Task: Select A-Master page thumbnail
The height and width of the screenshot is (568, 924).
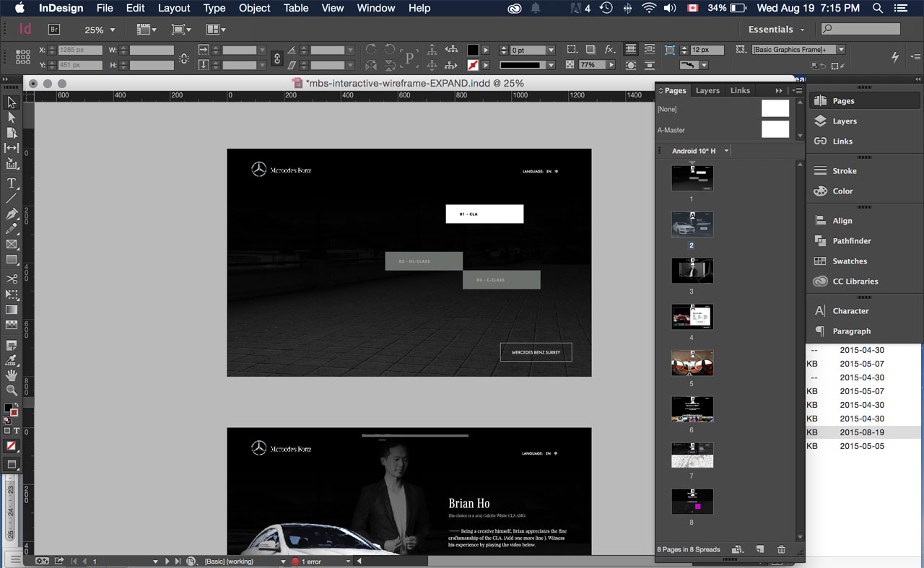Action: tap(775, 129)
